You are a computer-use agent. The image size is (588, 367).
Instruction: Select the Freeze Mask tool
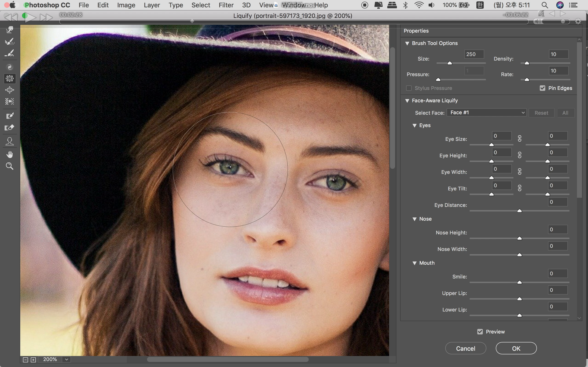pos(10,116)
